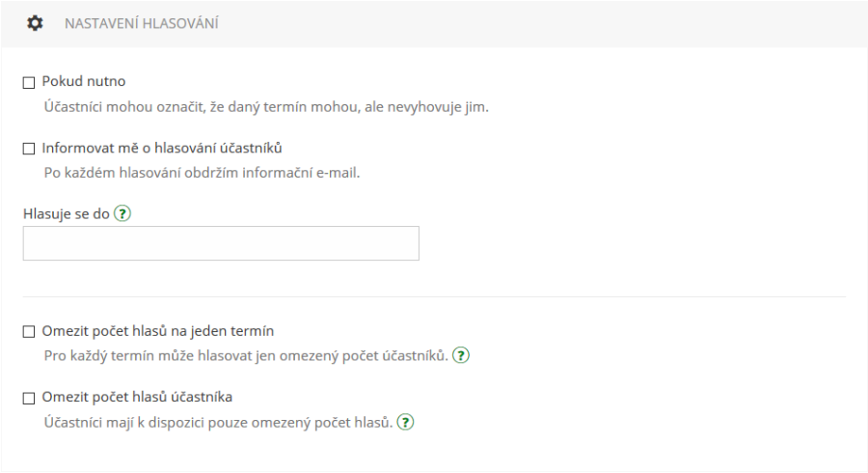Check the Omezit počet hlasů na jeden termín box
868x473 pixels.
coord(29,331)
